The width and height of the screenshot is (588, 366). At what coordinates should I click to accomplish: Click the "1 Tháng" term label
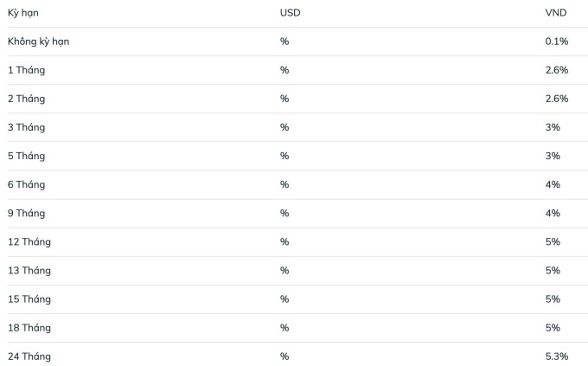26,70
